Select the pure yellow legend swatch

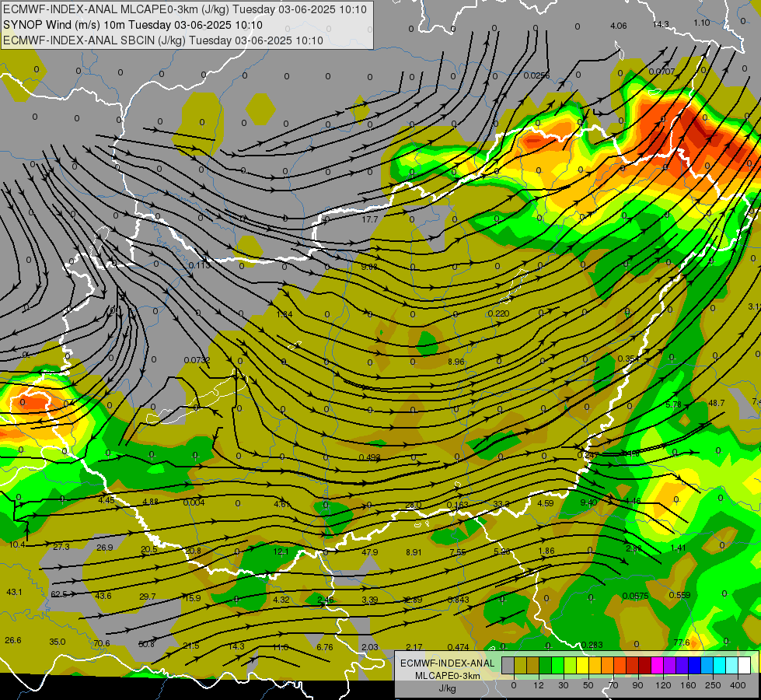tap(582, 665)
